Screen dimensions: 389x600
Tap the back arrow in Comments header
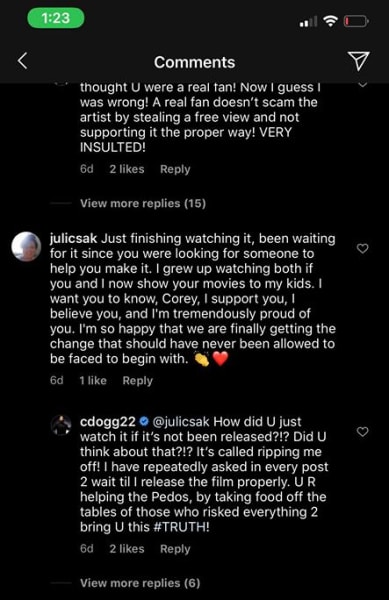coord(23,61)
